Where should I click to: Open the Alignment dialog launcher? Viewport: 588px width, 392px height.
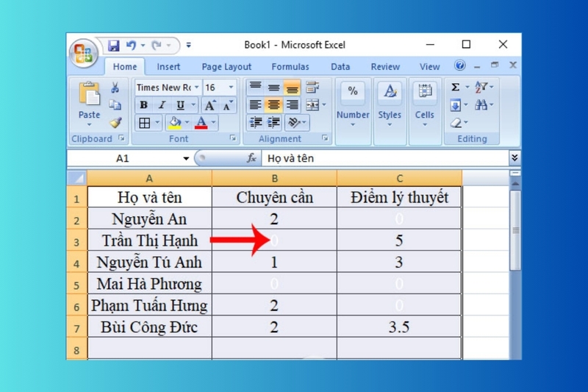point(325,138)
